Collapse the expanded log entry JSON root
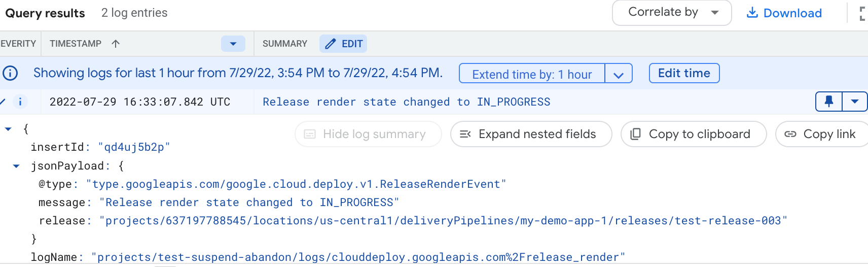The width and height of the screenshot is (868, 267). (8, 129)
